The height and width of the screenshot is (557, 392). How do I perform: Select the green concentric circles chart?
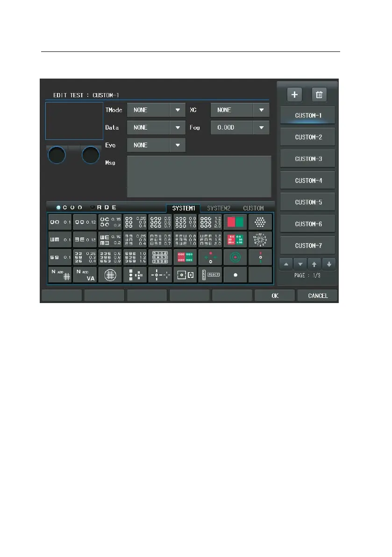[x=235, y=257]
